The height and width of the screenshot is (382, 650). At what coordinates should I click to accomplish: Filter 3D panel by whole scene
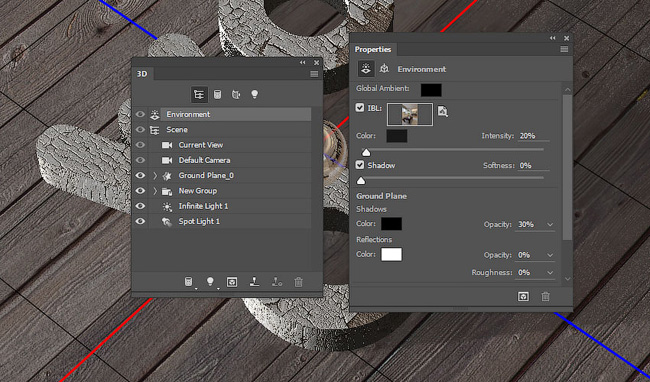point(199,94)
